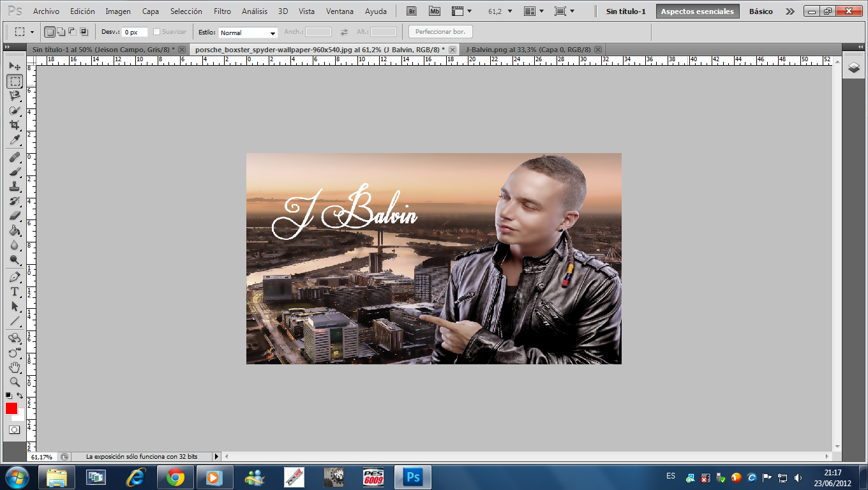The height and width of the screenshot is (490, 868).
Task: Select the Quick Selection tool
Action: coord(15,110)
